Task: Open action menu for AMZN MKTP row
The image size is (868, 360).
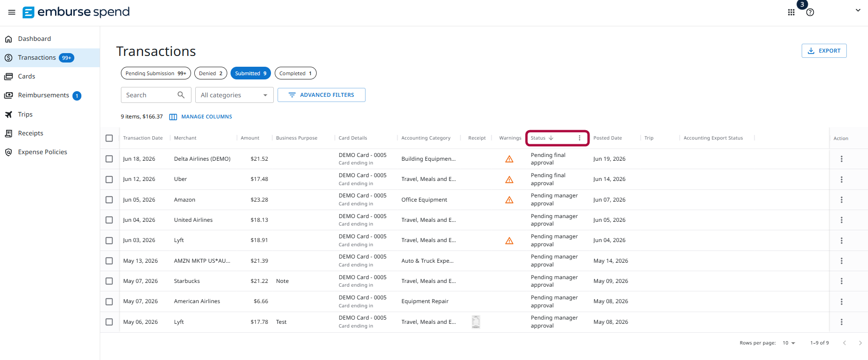Action: pos(842,261)
